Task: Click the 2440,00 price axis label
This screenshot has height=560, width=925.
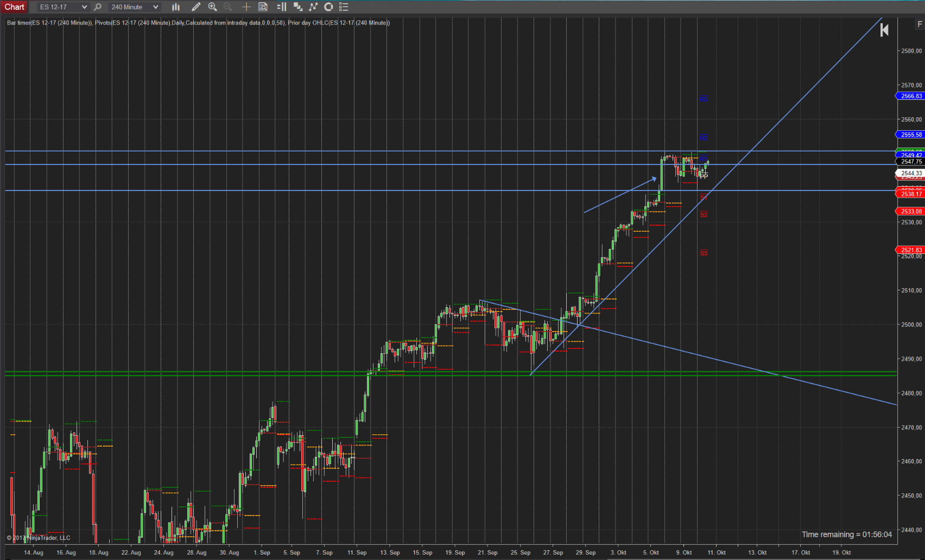Action: tap(911, 530)
